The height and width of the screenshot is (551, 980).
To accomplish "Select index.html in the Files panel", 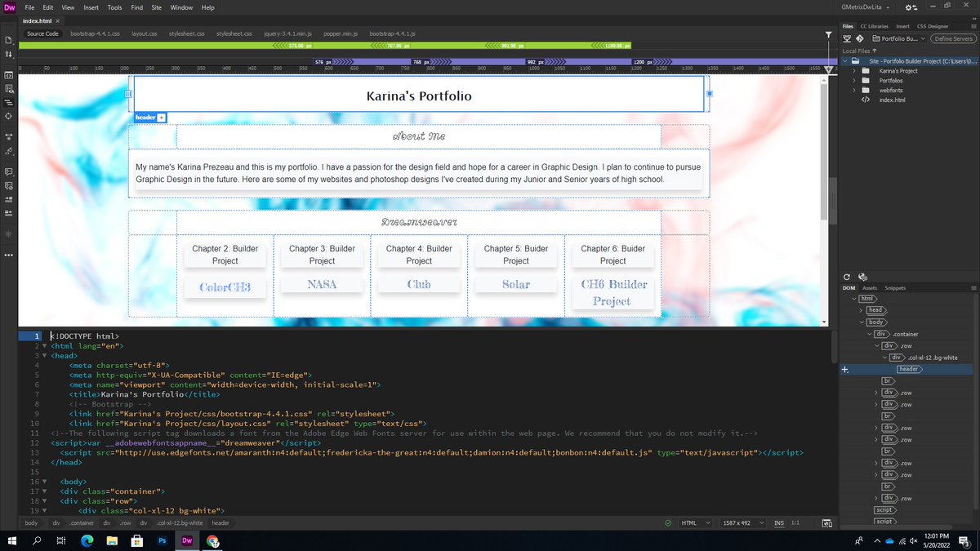I will pyautogui.click(x=892, y=100).
